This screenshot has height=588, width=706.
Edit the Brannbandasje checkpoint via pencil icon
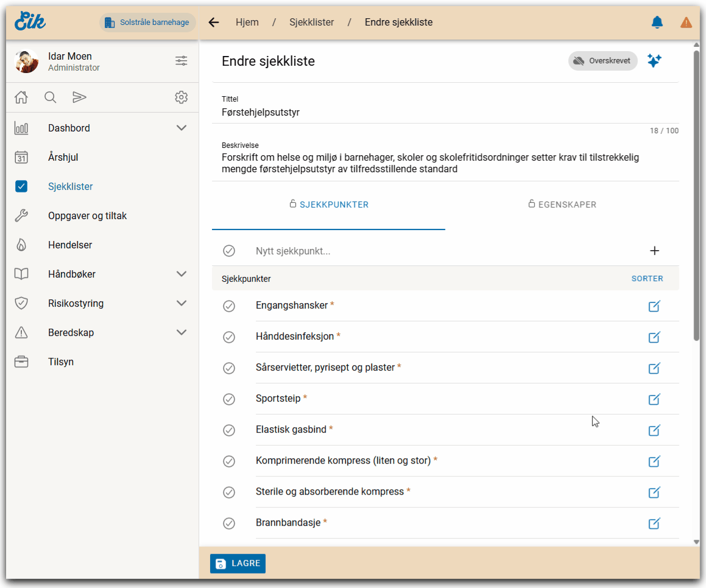point(654,523)
